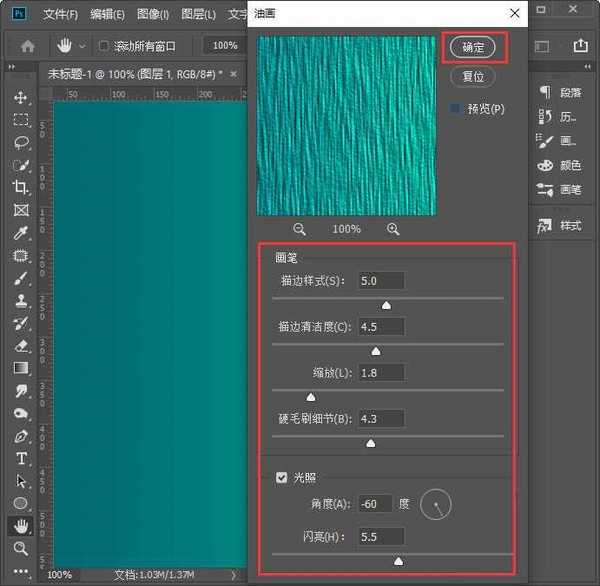This screenshot has width=600, height=586.
Task: Click the 确定 confirm button
Action: point(473,47)
